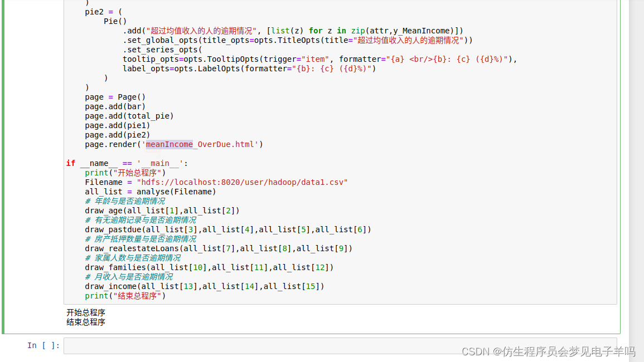This screenshot has width=644, height=362.
Task: Click the 'page = Page()' code line
Action: click(115, 97)
